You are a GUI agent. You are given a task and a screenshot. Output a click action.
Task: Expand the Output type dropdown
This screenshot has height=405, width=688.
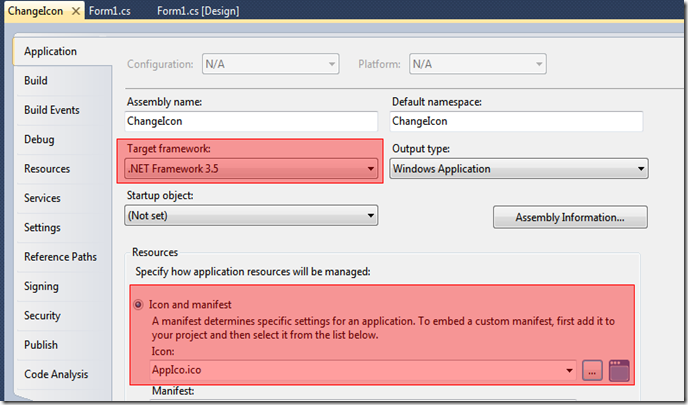point(519,168)
